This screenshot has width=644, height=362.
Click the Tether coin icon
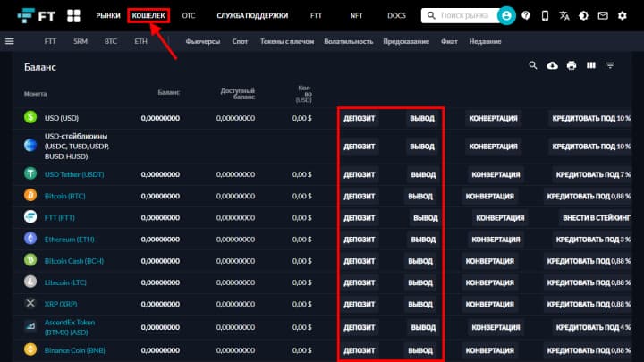coord(30,173)
